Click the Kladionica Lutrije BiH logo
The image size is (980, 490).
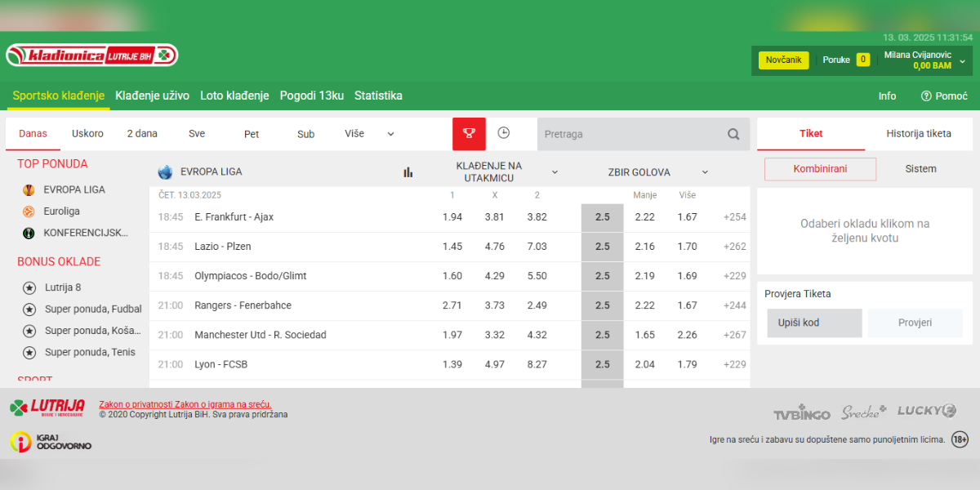(91, 56)
